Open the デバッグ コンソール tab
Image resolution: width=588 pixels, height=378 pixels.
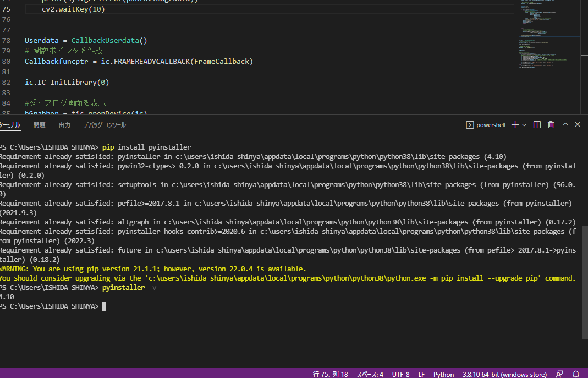click(x=105, y=125)
